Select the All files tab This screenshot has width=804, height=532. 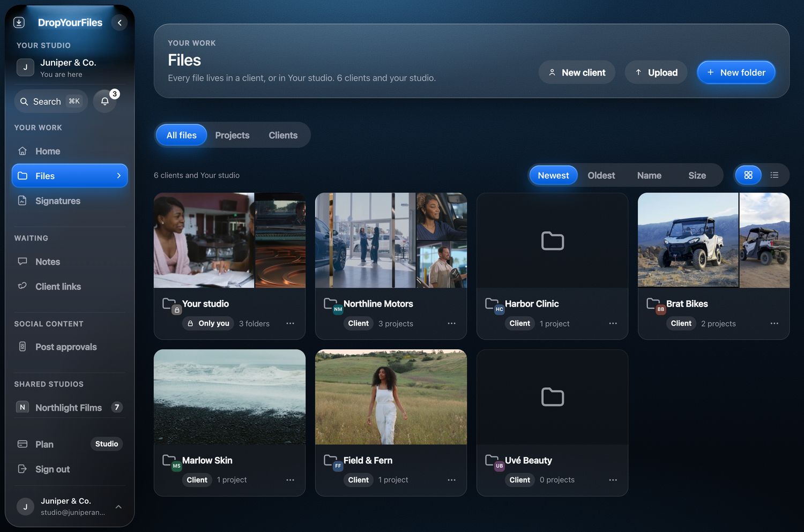coord(181,136)
